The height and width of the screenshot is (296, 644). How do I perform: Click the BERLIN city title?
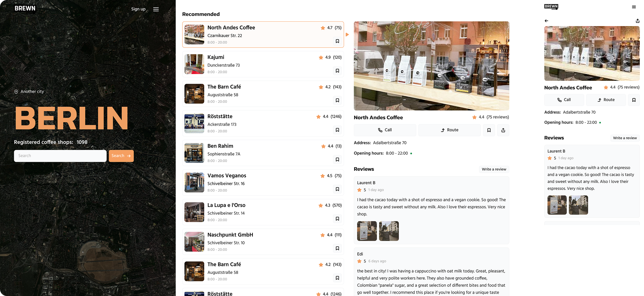pos(72,118)
